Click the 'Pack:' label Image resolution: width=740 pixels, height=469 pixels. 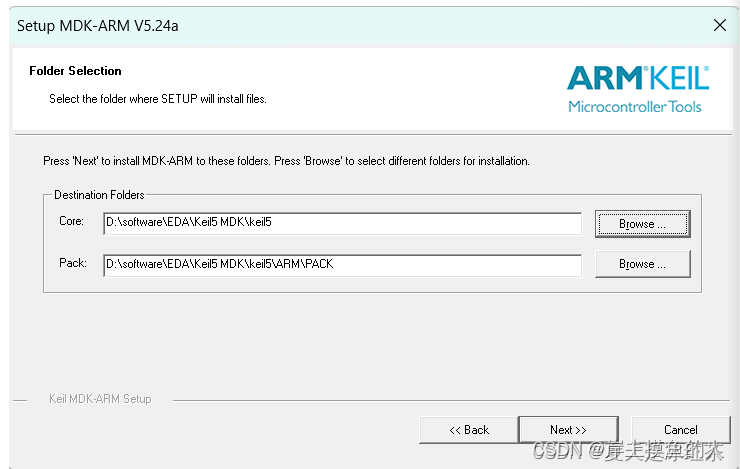73,263
